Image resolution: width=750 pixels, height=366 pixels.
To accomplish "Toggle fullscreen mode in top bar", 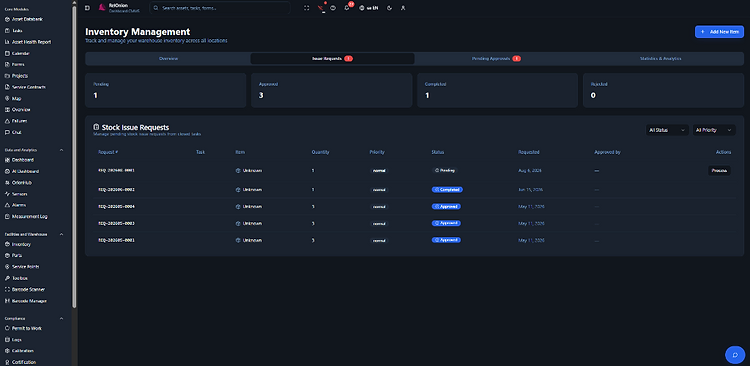I will (x=307, y=8).
